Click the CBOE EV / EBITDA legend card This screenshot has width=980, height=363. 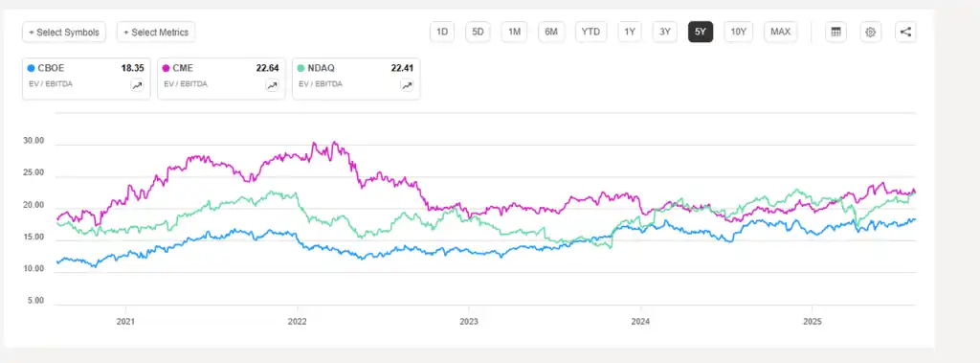click(86, 79)
